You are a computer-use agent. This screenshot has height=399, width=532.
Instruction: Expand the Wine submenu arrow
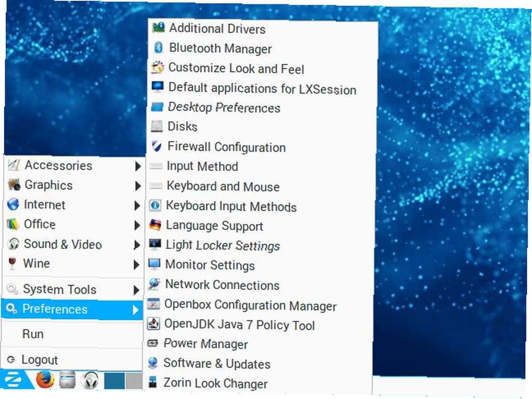136,264
